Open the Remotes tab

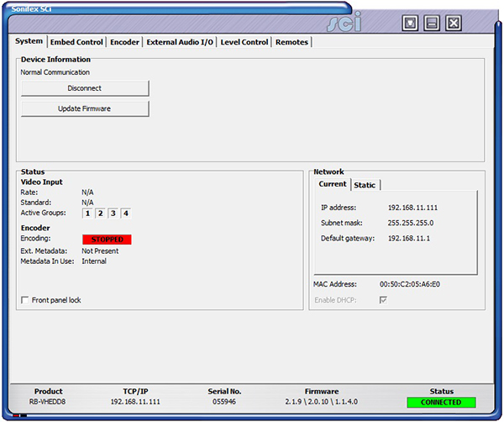pos(291,42)
